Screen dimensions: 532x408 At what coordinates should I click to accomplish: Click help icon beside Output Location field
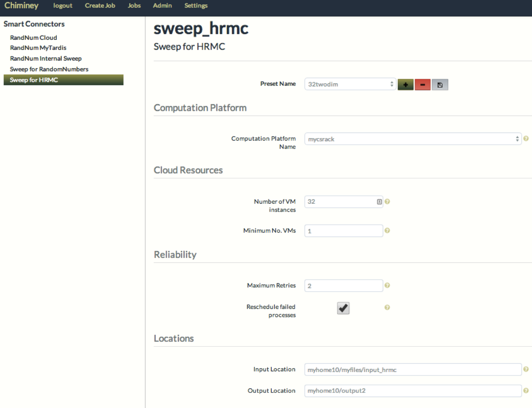(x=526, y=390)
